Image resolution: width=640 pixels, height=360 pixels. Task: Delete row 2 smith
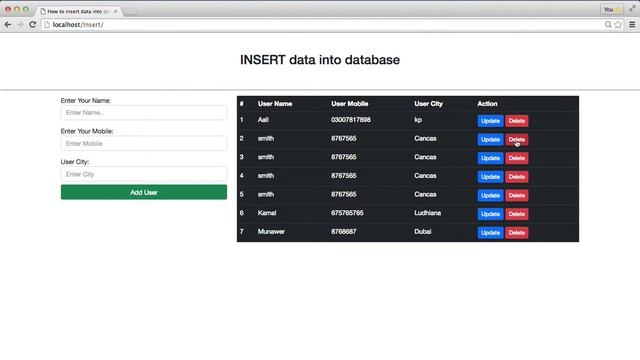point(517,140)
